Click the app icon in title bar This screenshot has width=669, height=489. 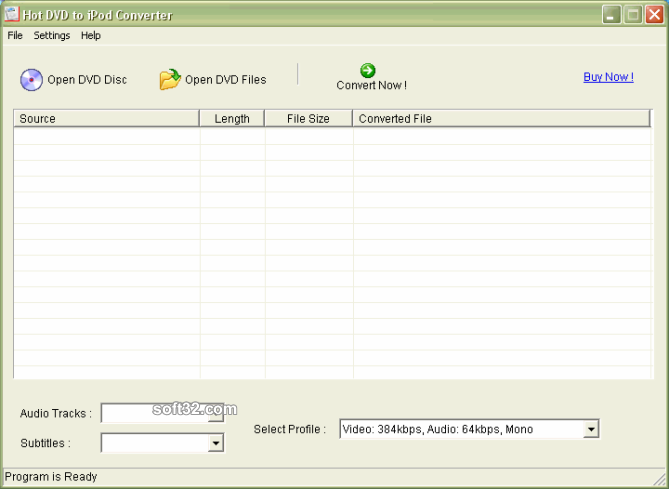pos(12,14)
